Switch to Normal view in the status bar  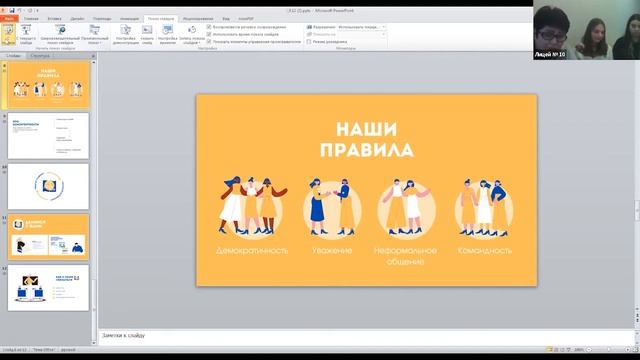point(549,350)
